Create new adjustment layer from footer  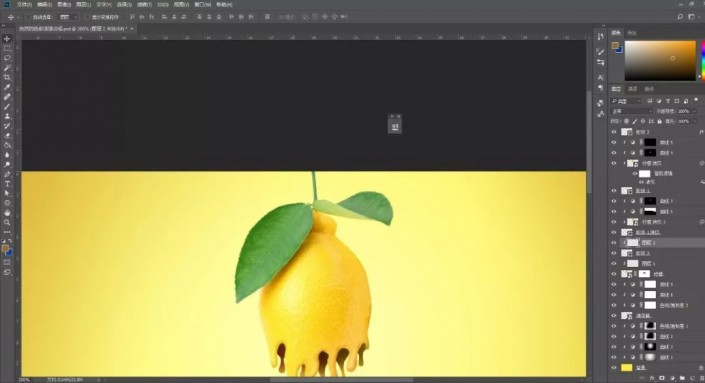672,379
